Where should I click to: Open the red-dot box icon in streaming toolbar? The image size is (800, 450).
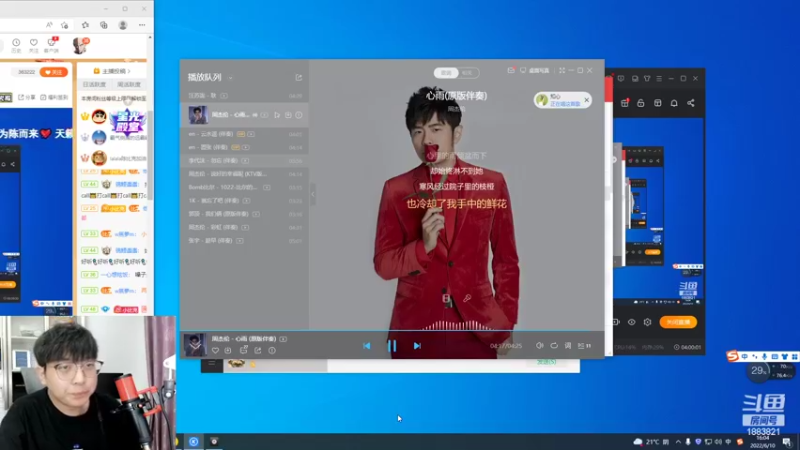tap(624, 103)
